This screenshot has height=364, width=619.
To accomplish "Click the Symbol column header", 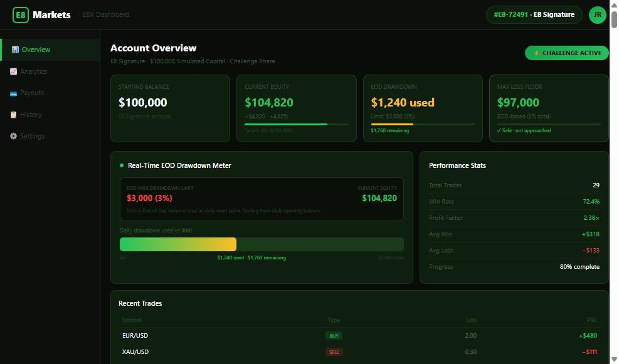I will (132, 320).
